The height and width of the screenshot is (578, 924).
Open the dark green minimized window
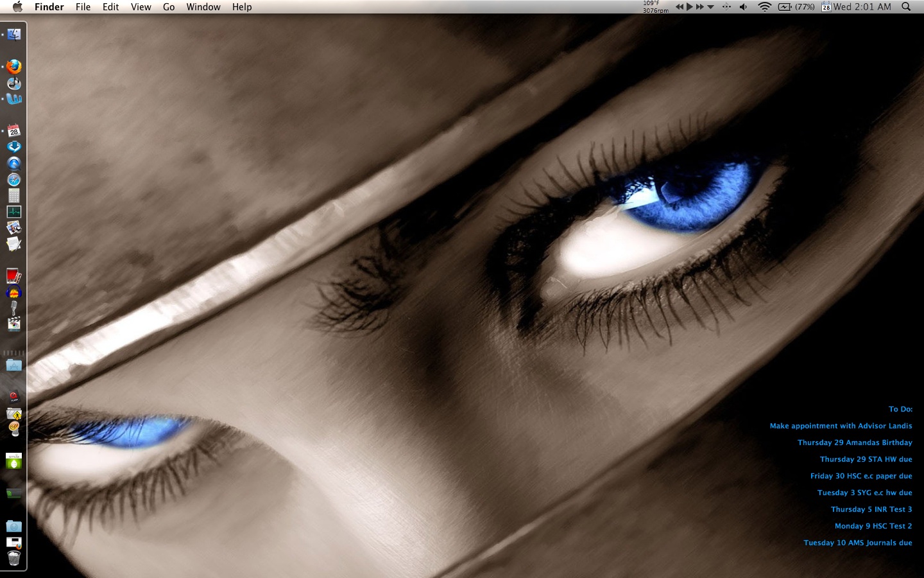13,493
